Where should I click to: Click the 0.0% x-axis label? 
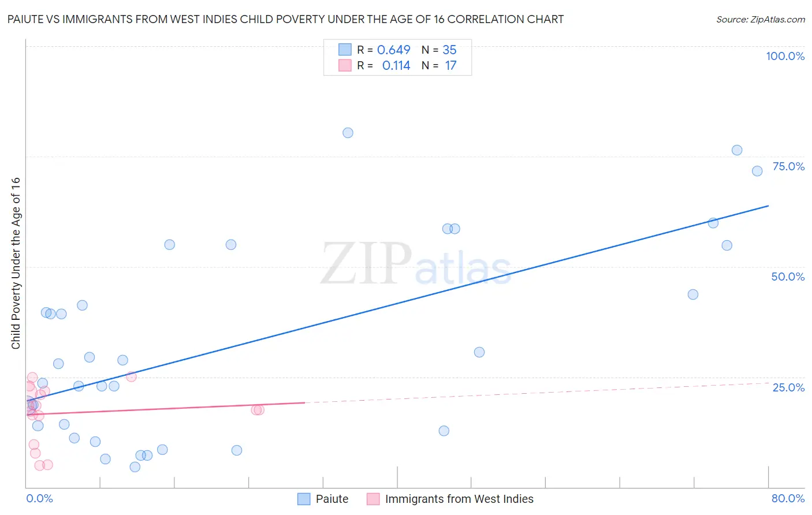[39, 498]
